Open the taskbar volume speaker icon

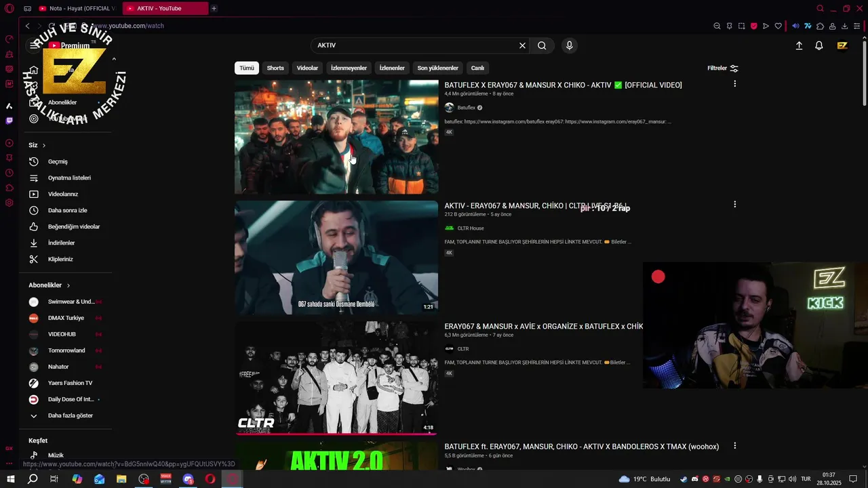[x=793, y=479]
